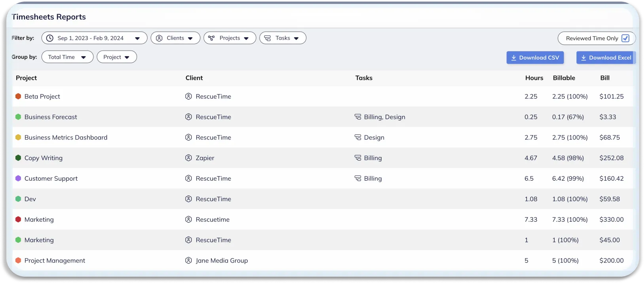Select the Project Management project name
Screen dimensions: 644x283
click(x=55, y=261)
